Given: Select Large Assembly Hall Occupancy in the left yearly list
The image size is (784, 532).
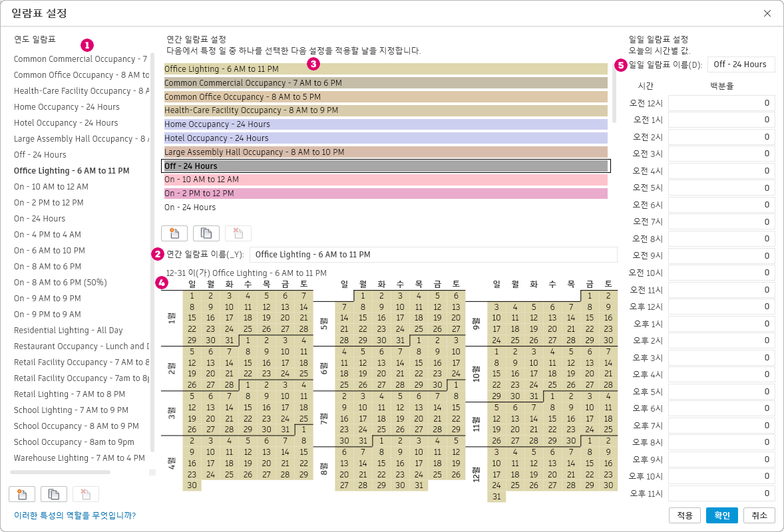Looking at the screenshot, I should (x=81, y=139).
